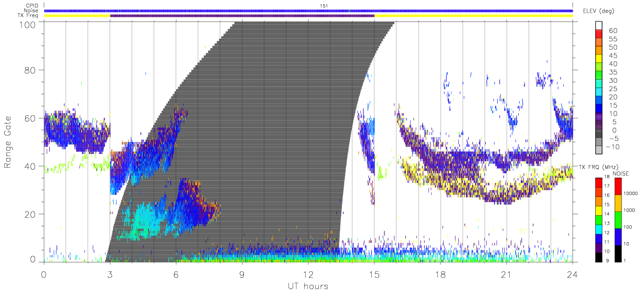Click value 9 on TX FRQ scale
644x297 pixels.
(607, 261)
